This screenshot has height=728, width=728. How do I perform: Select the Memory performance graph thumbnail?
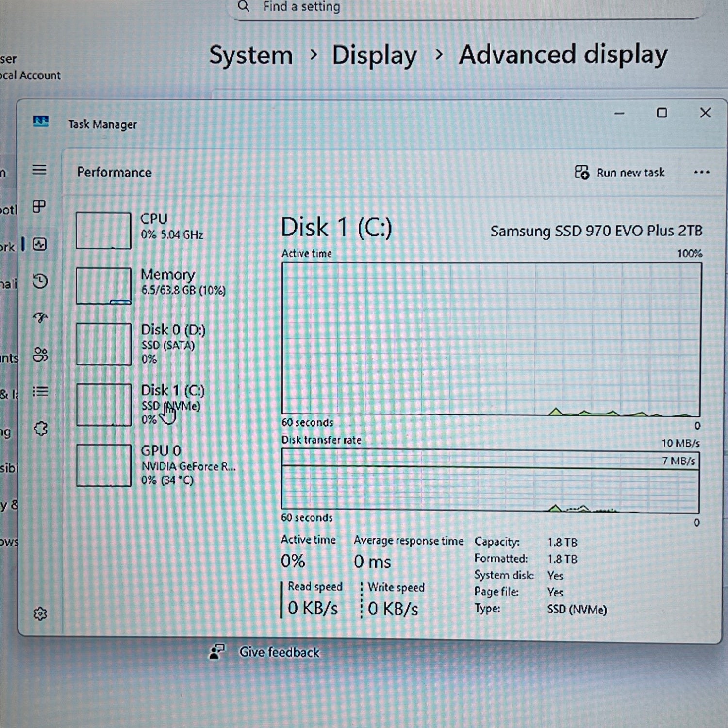click(103, 286)
